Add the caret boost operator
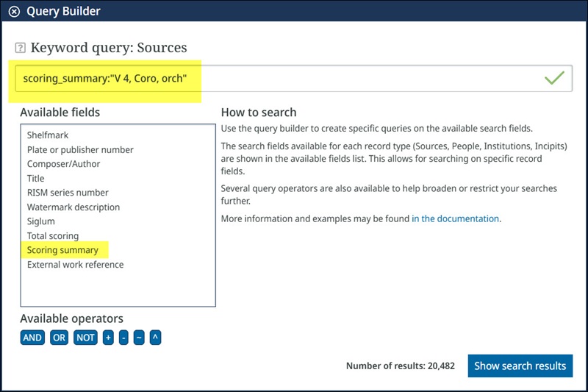 pos(154,338)
